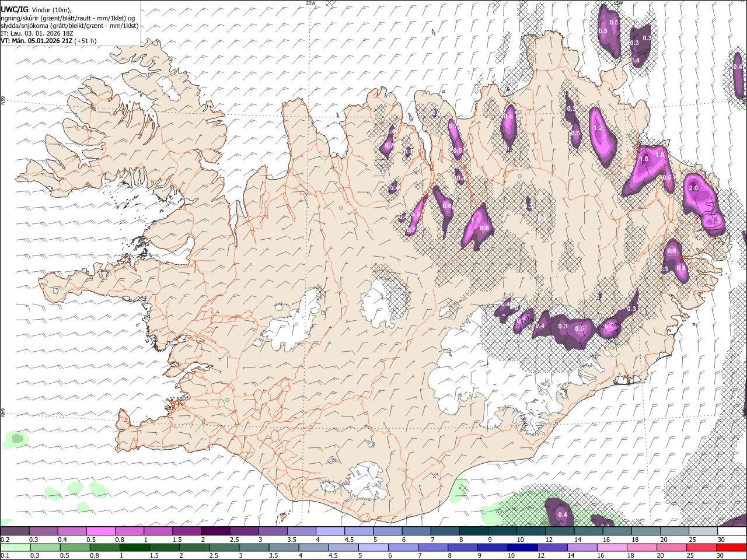Viewport: 747px width, 560px height.
Task: Select the 0.4 swatch on the purple snow scale
Action: tap(72, 531)
